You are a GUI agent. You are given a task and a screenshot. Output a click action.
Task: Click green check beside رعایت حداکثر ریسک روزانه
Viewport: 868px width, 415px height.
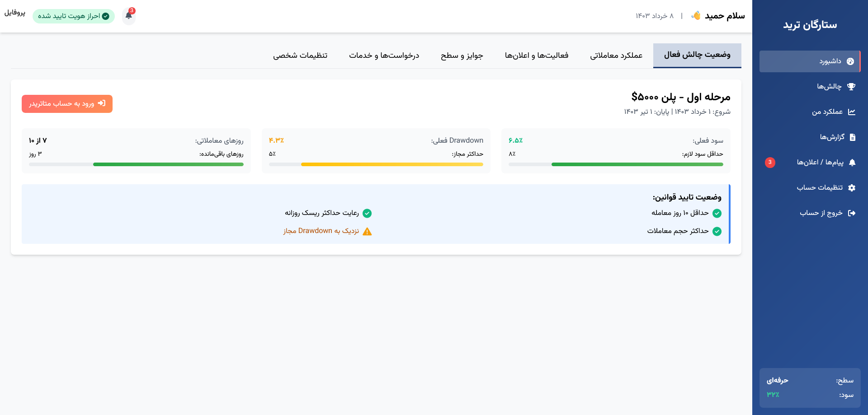367,213
